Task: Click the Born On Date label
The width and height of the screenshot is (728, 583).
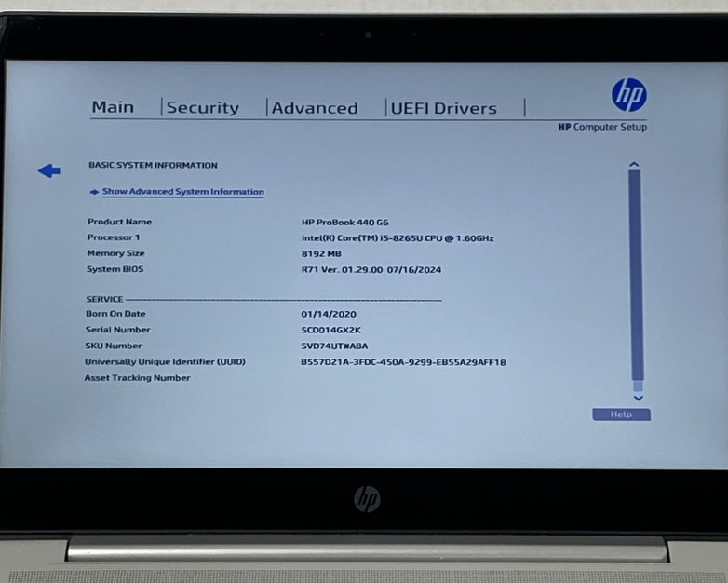Action: (115, 314)
